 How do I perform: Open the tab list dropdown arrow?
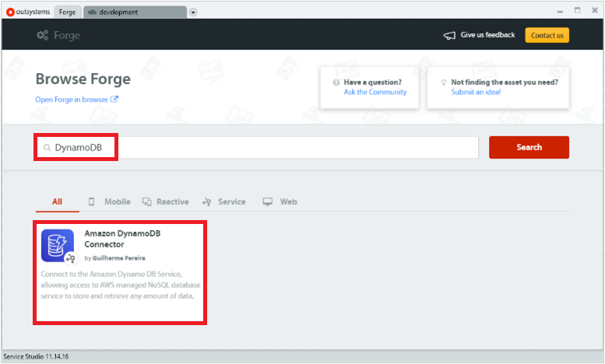click(x=193, y=12)
